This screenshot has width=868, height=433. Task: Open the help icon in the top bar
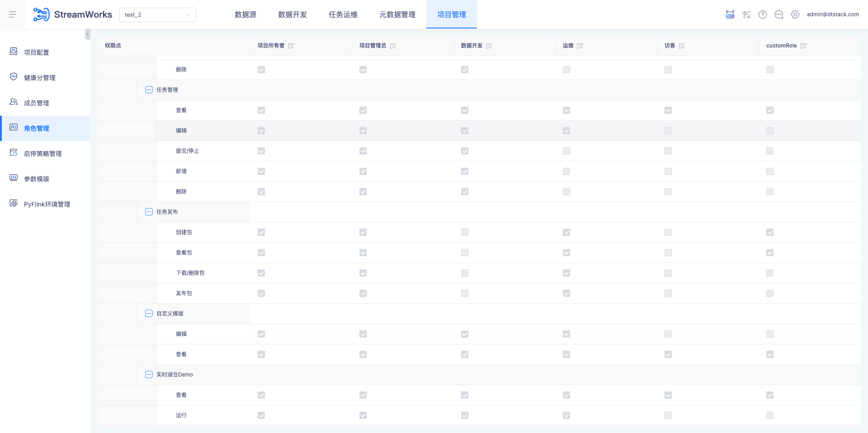(763, 14)
